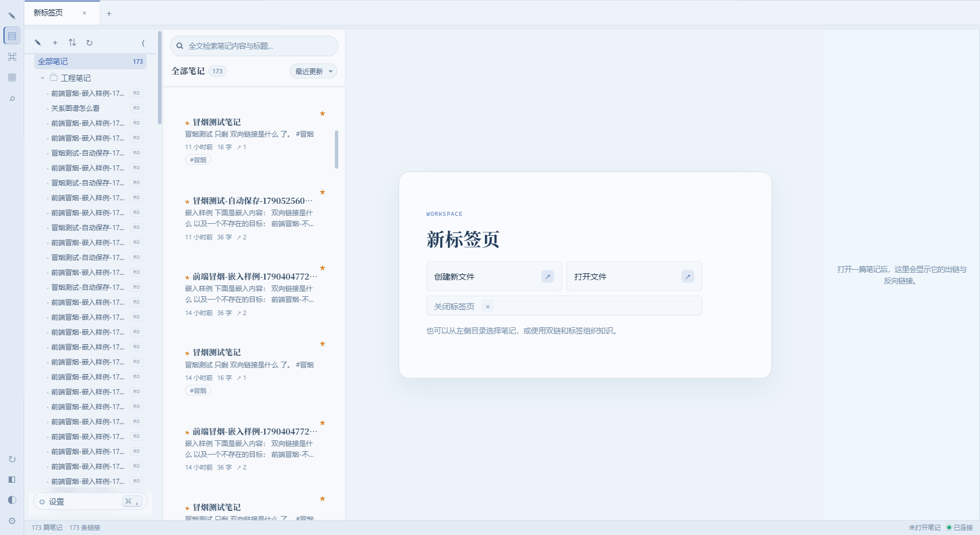Click the 173 条链接 status bar entry

pos(85,528)
